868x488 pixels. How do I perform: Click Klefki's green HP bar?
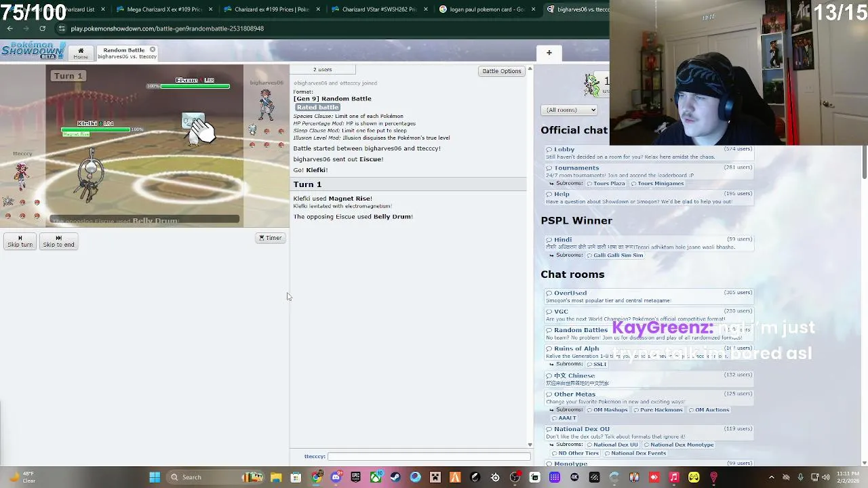(x=95, y=129)
